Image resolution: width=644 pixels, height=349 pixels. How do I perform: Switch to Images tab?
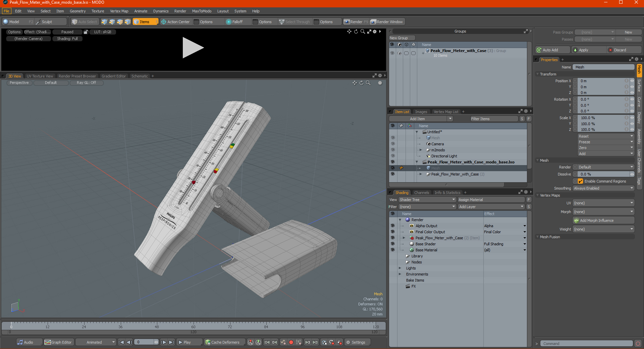tap(421, 112)
